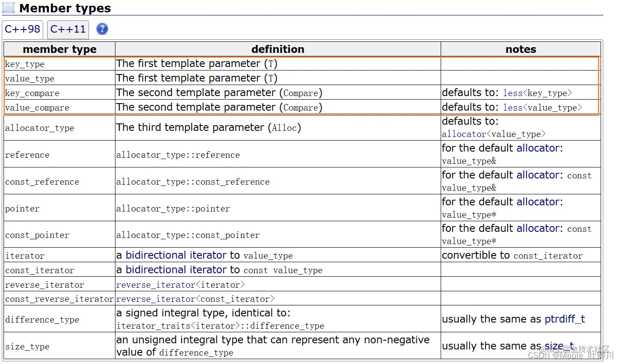This screenshot has width=620, height=364.
Task: Click the 'member type' column header
Action: 59,49
